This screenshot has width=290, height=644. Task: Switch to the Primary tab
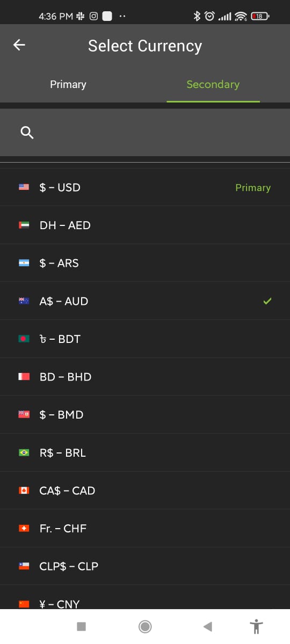coord(68,84)
